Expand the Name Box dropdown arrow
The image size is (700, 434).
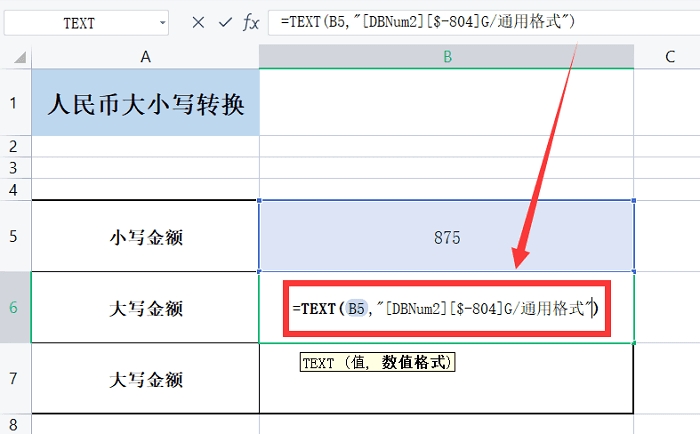coord(162,22)
